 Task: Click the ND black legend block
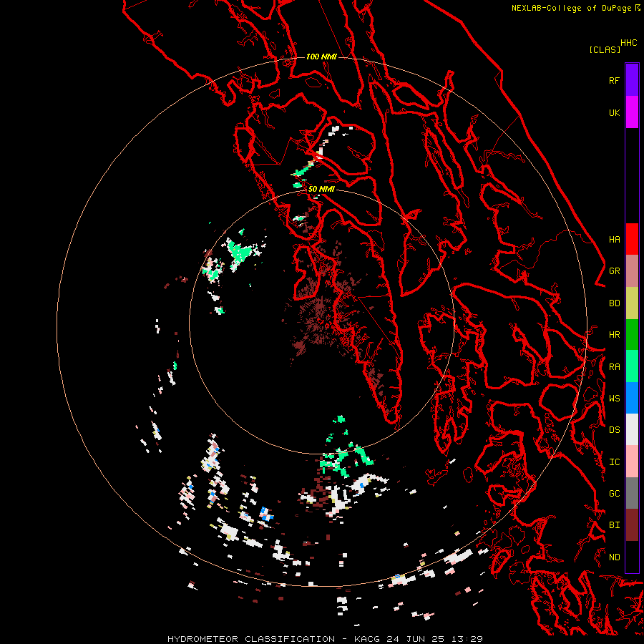tap(632, 557)
